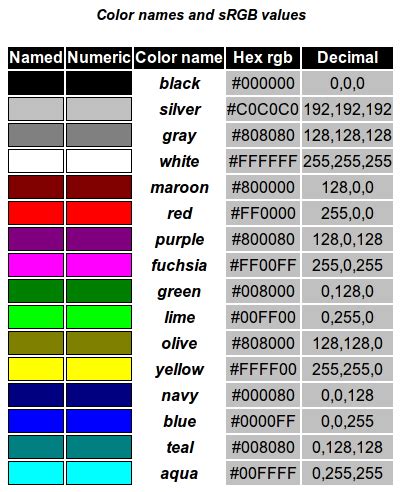400x492 pixels.
Task: Select the hex value #FFFF00
Action: click(263, 369)
